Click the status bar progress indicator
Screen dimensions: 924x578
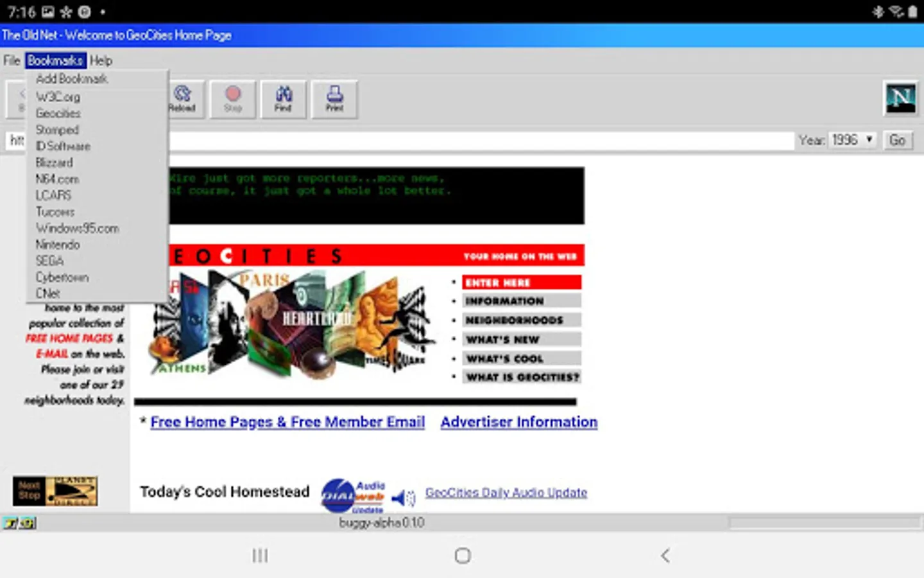tap(825, 523)
